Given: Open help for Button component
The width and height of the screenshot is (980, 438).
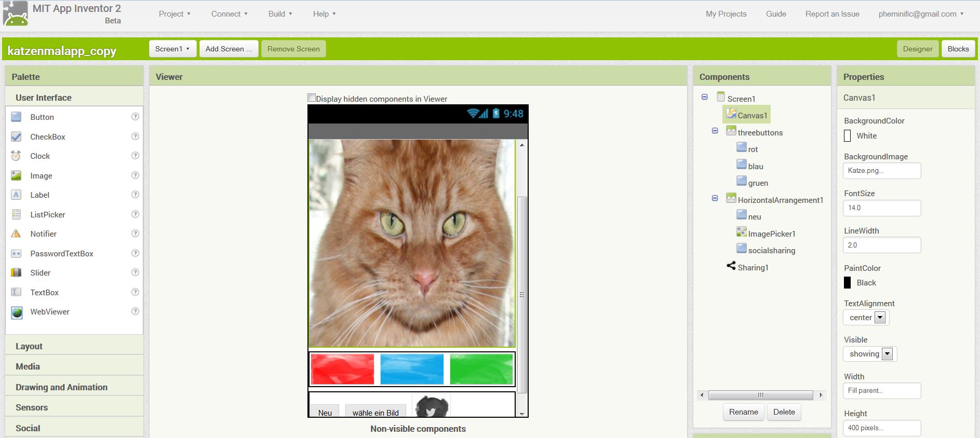Looking at the screenshot, I should (x=135, y=117).
